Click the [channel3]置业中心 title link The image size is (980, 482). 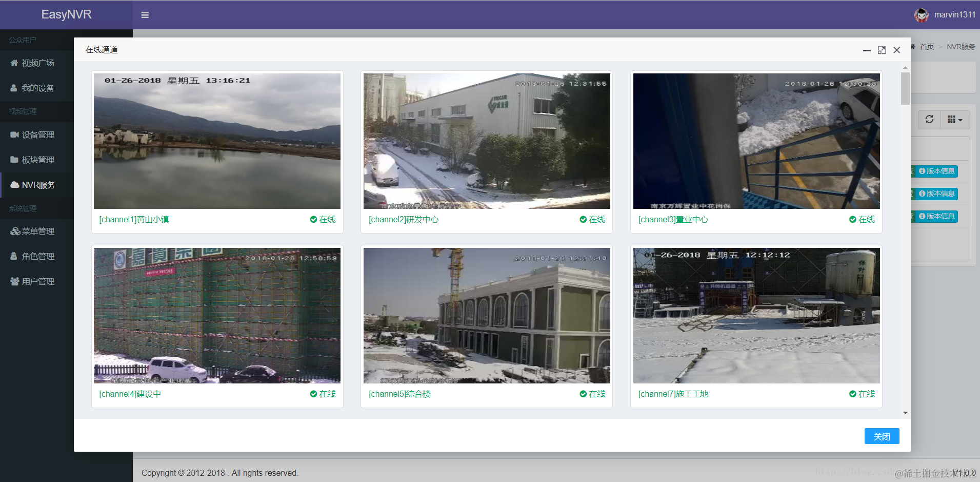pos(673,220)
